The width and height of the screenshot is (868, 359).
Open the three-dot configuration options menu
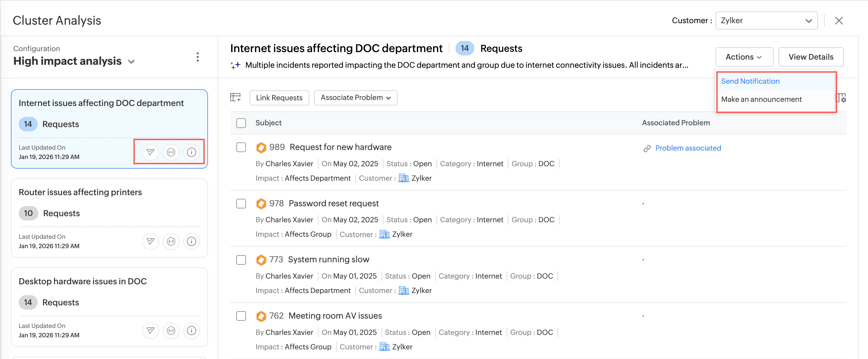click(197, 57)
